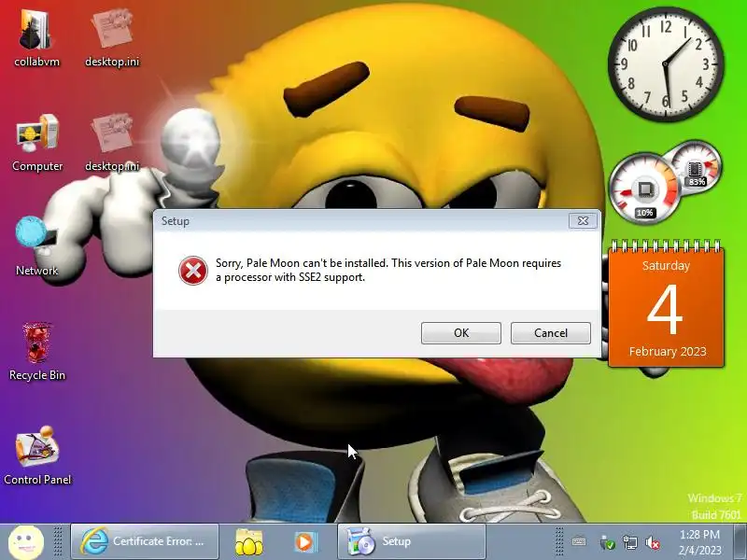Click the calendar gadget showing Saturday 4
Screen dimensions: 747x560
pos(666,305)
